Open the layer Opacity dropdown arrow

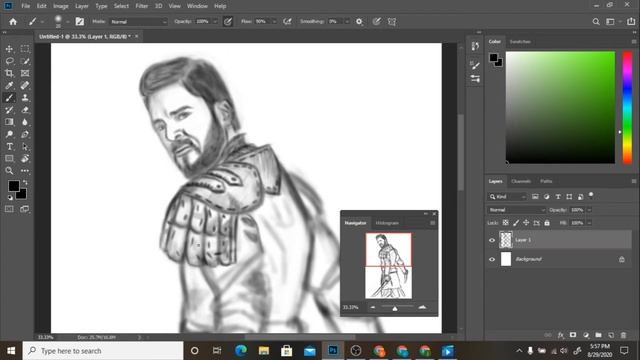(x=589, y=210)
